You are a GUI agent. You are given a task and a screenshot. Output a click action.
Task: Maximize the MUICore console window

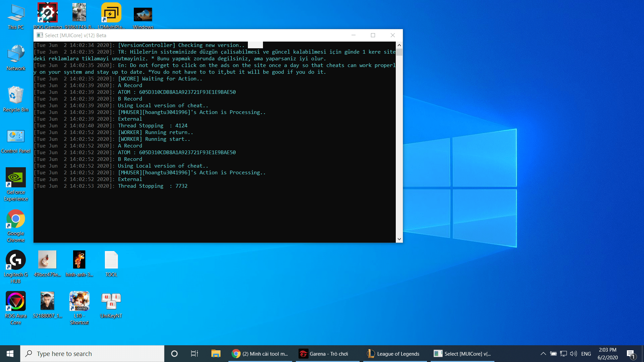(x=373, y=35)
